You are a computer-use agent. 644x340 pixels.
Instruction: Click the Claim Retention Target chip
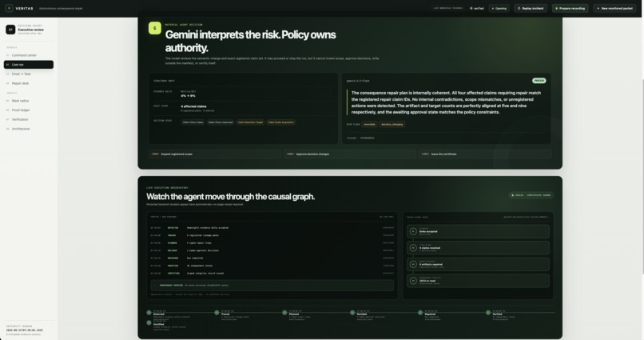(251, 122)
